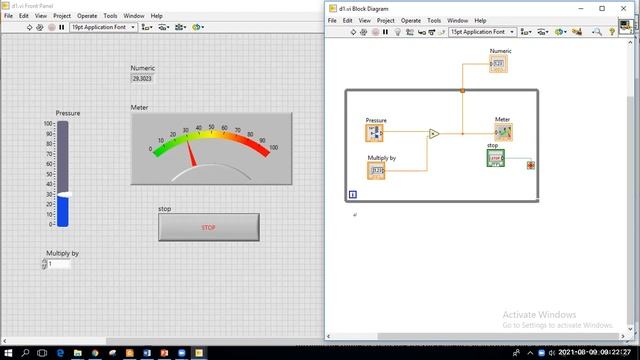Image resolution: width=640 pixels, height=360 pixels.
Task: Open View menu in Front Panel
Action: pos(41,16)
